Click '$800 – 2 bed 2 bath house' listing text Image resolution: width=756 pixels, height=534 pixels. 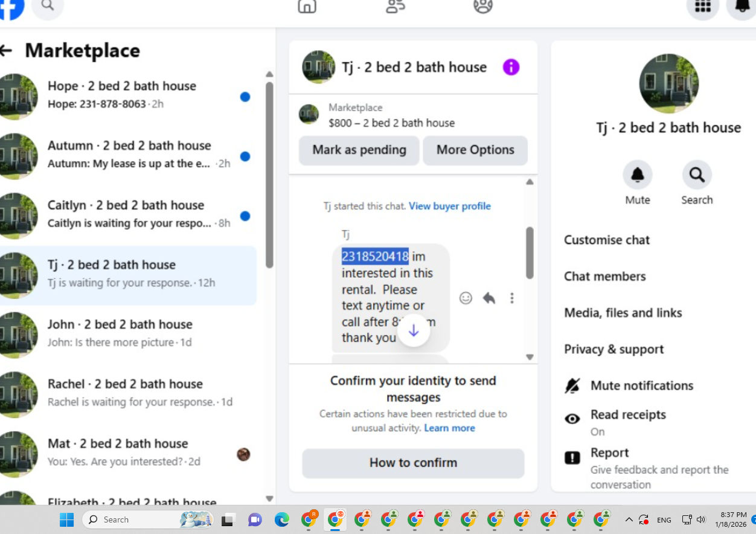pos(392,123)
